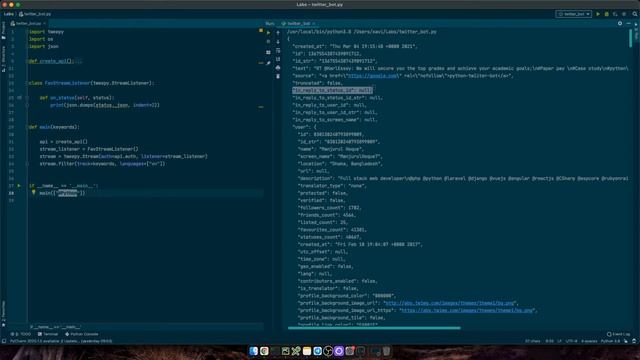The width and height of the screenshot is (640, 360).
Task: Stop the running process in Run panel
Action: click(268, 42)
